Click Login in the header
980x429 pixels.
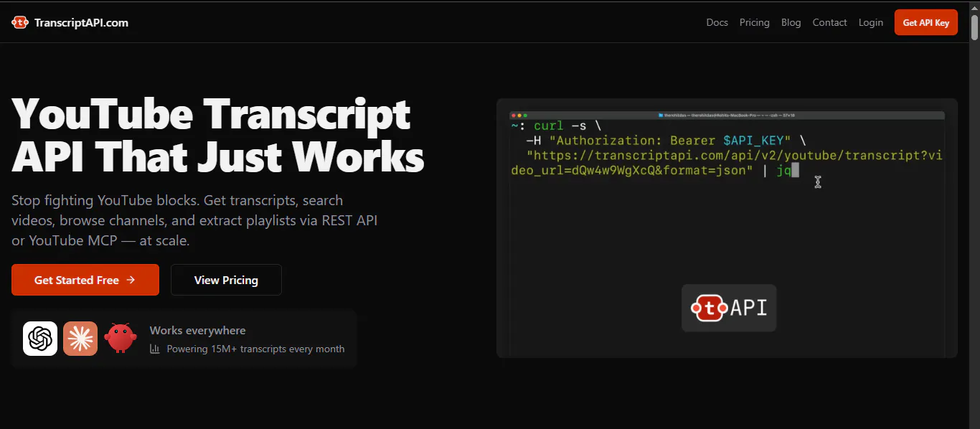click(870, 22)
